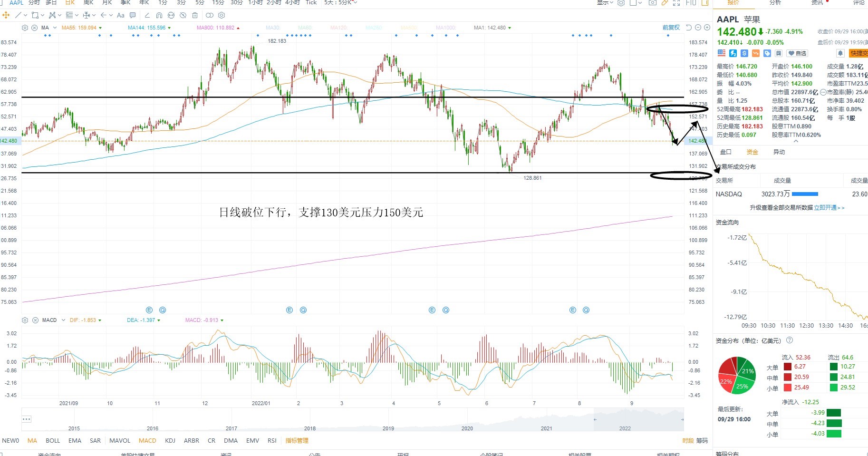Open the orange pencil draw tool in top bar
Viewport: 868px width, 456px height.
665,2
